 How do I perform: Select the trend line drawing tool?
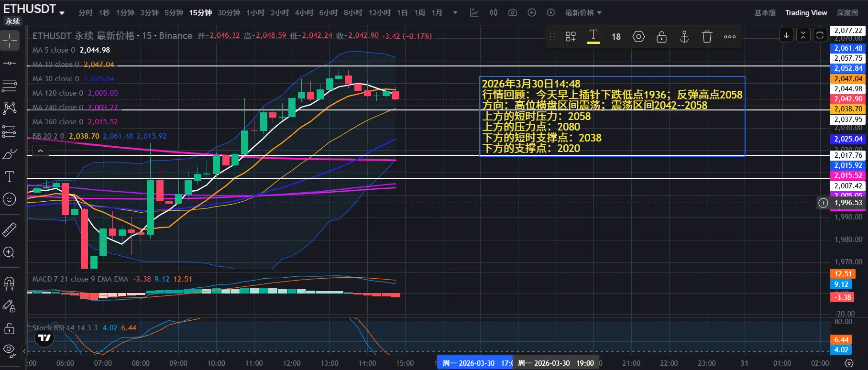coord(10,63)
